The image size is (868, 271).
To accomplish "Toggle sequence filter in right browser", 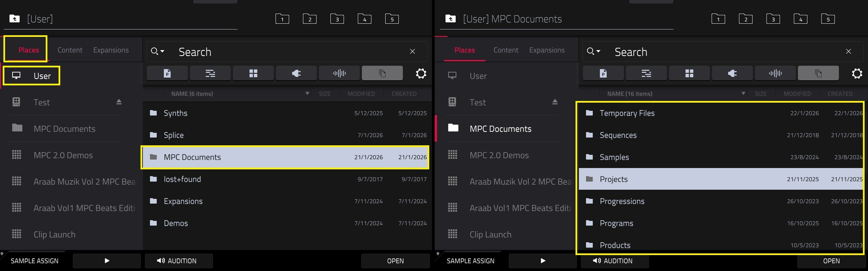I will pos(646,73).
